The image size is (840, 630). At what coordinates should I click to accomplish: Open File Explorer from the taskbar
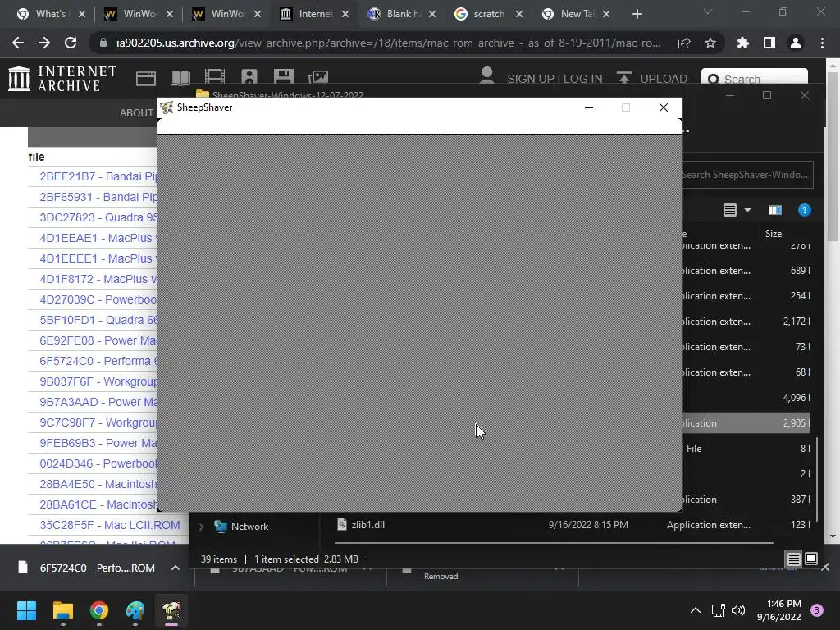62,610
